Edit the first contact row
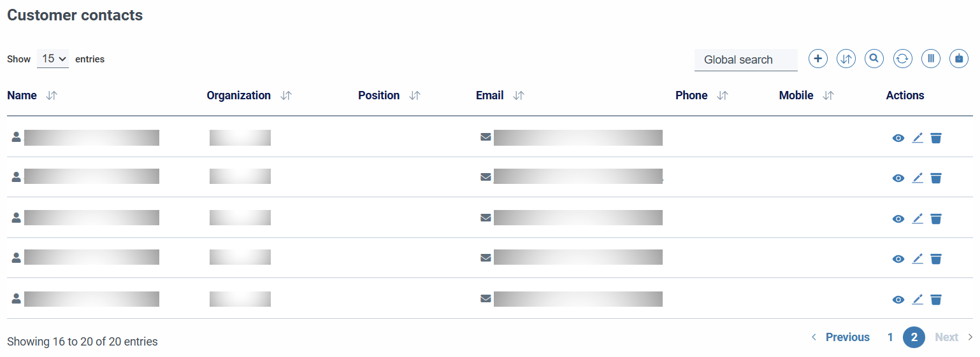Screen dimensions: 980x357 pyautogui.click(x=918, y=137)
